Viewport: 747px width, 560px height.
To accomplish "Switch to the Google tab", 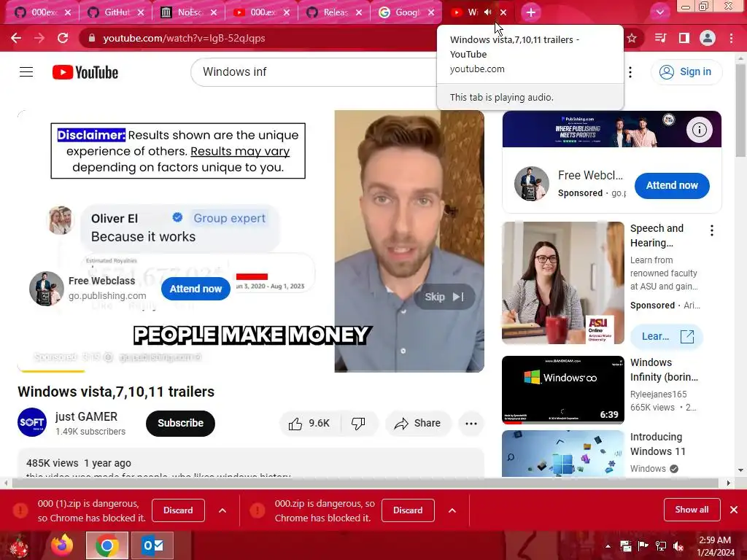I will pyautogui.click(x=407, y=12).
